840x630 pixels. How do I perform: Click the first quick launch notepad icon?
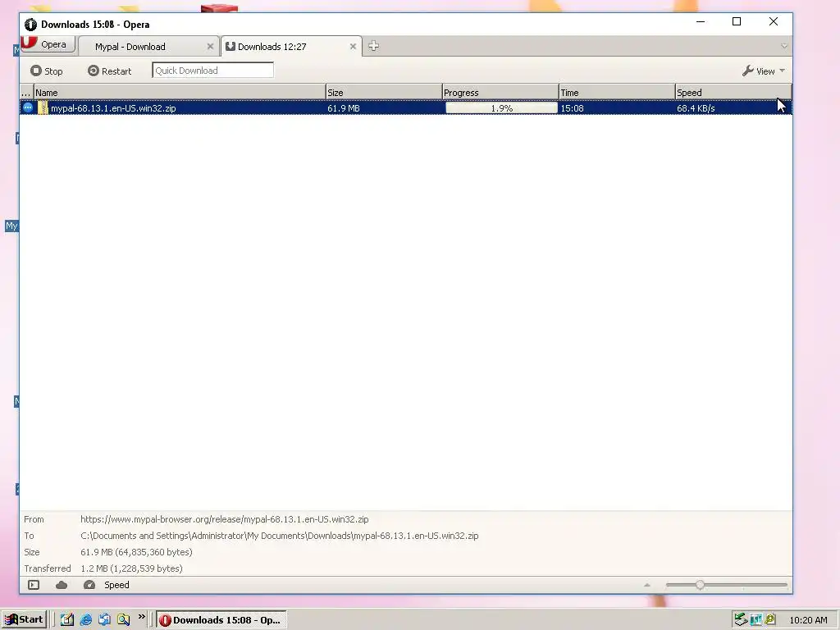click(x=67, y=620)
